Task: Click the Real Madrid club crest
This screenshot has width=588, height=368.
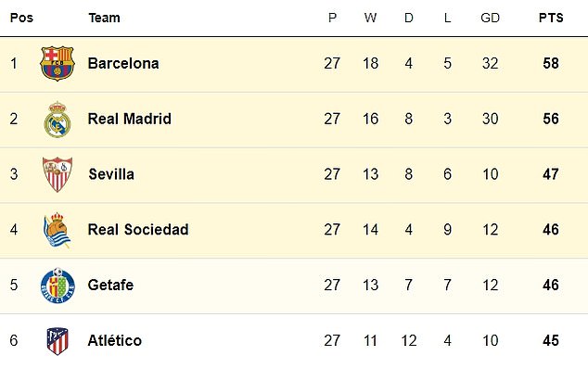Action: pos(58,120)
